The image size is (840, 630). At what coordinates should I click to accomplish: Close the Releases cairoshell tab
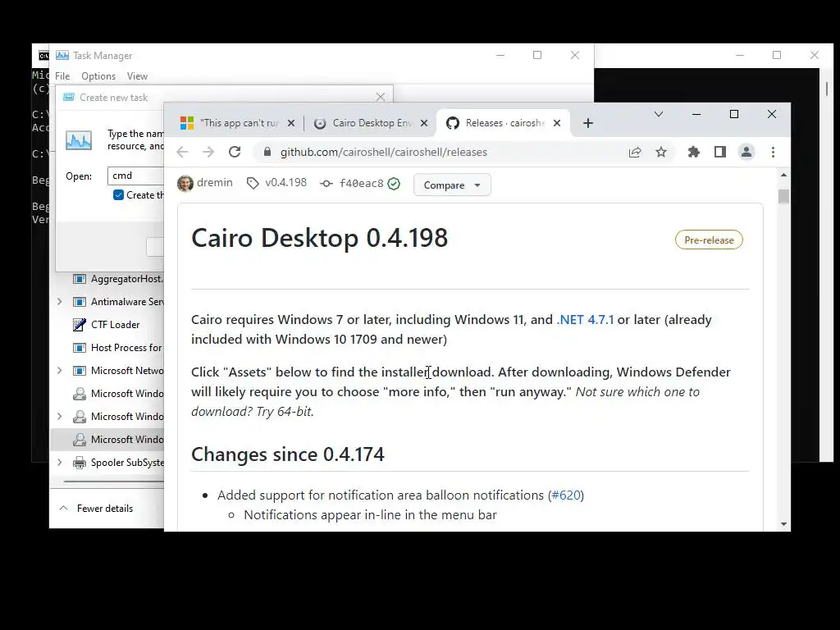tap(557, 123)
